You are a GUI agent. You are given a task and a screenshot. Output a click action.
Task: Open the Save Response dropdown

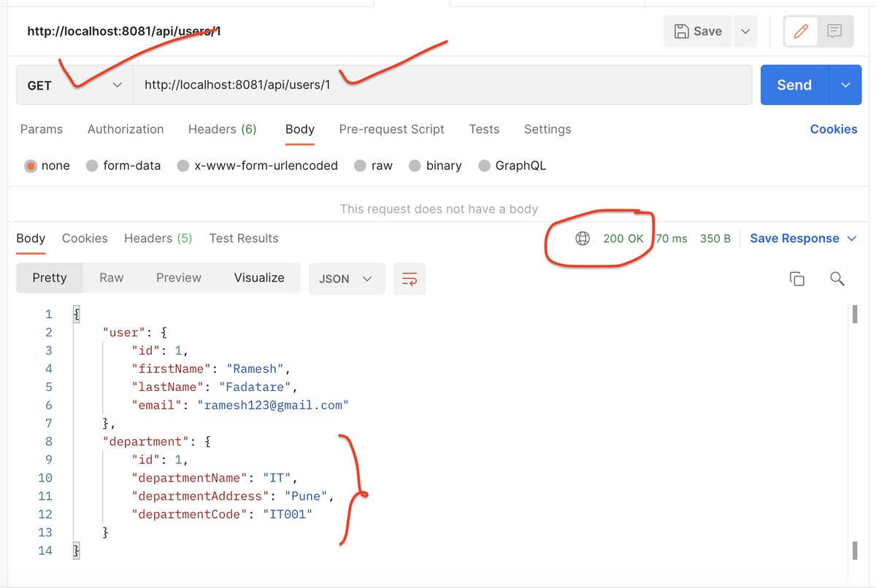click(852, 239)
